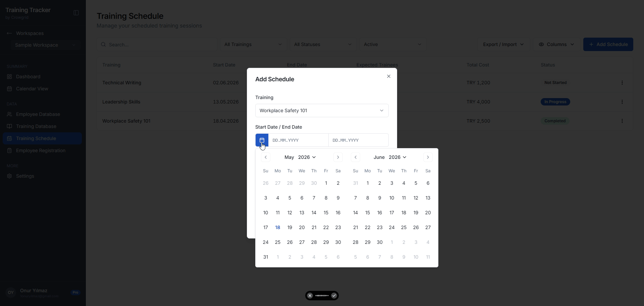Viewport: 644px width, 306px height.
Task: Click the Not Started status badge
Action: [555, 83]
